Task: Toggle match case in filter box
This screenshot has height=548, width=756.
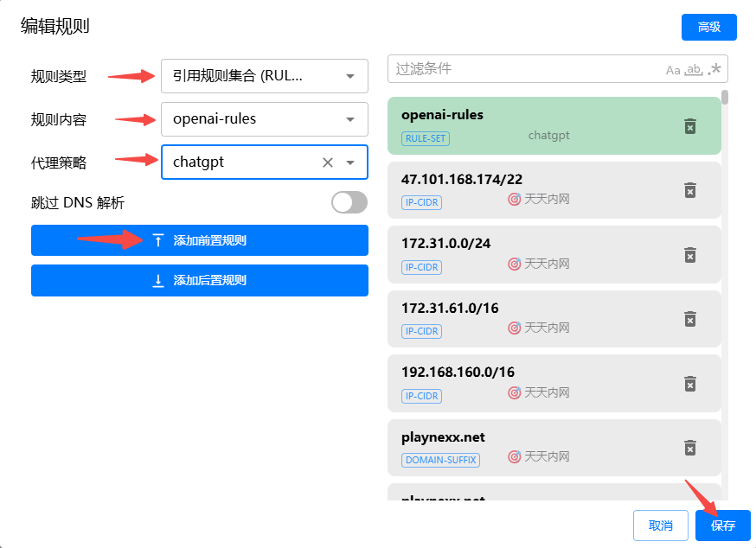Action: point(673,70)
